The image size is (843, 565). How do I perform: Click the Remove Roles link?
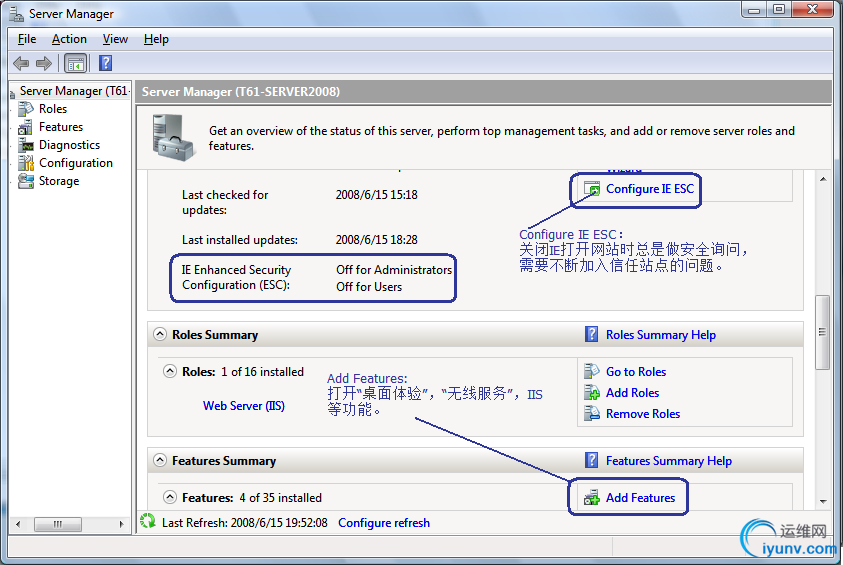(x=643, y=413)
